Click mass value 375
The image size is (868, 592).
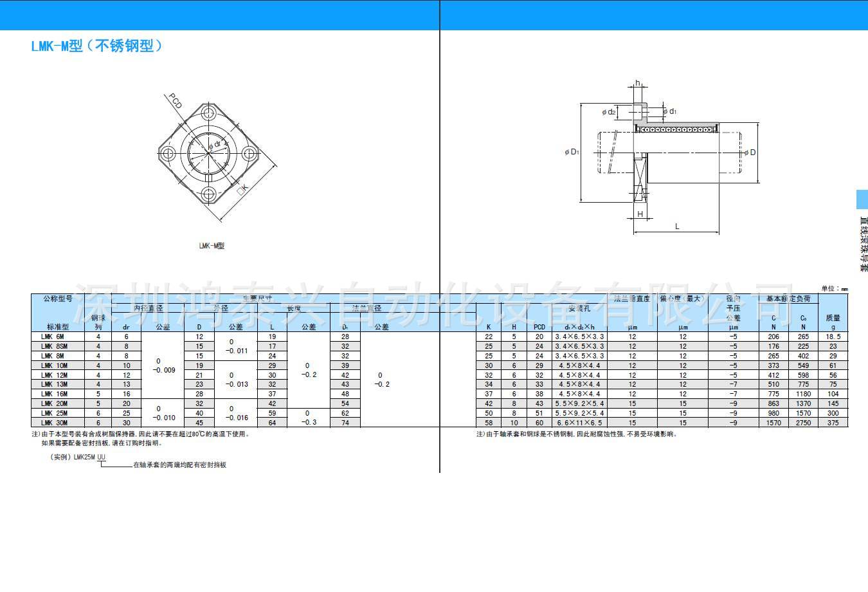click(x=833, y=423)
